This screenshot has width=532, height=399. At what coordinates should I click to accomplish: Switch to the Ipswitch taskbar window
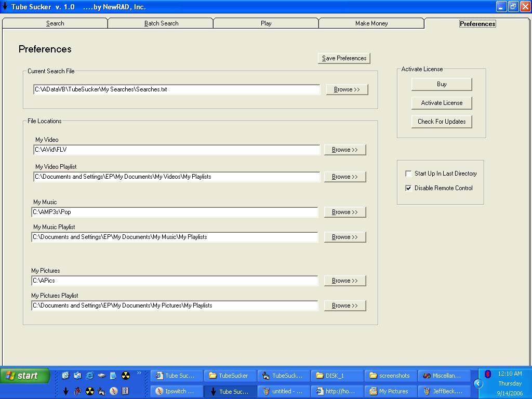(176, 391)
